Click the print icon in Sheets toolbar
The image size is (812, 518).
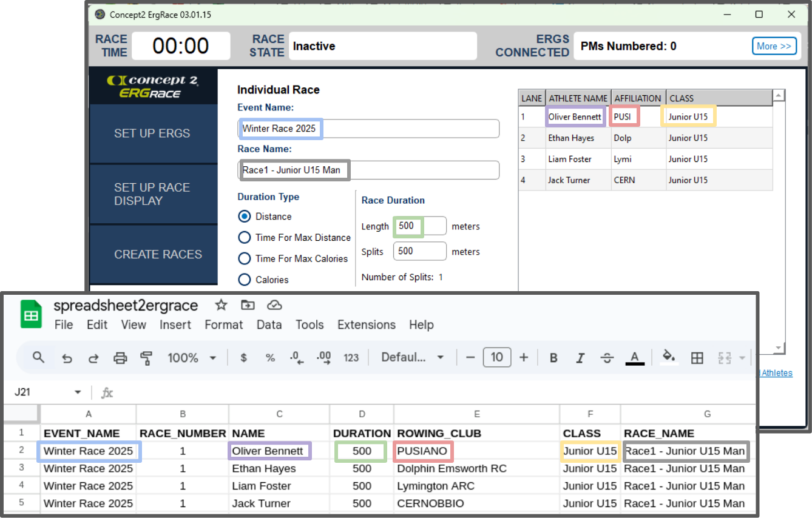120,358
